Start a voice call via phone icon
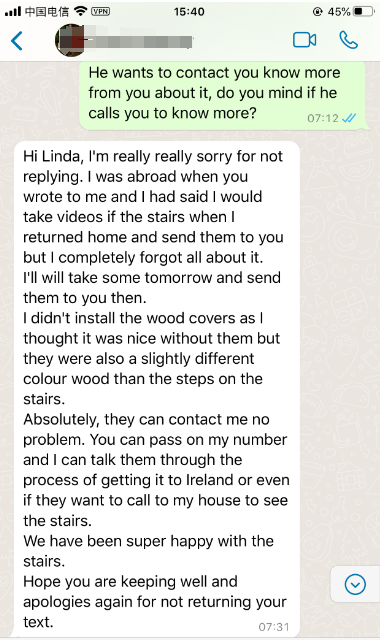The height and width of the screenshot is (640, 381). [348, 40]
